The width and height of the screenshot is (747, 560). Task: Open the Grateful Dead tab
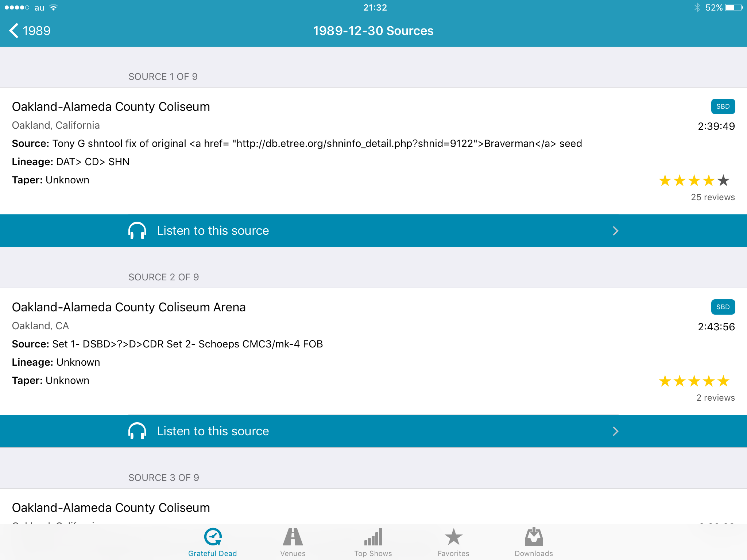coord(213,542)
